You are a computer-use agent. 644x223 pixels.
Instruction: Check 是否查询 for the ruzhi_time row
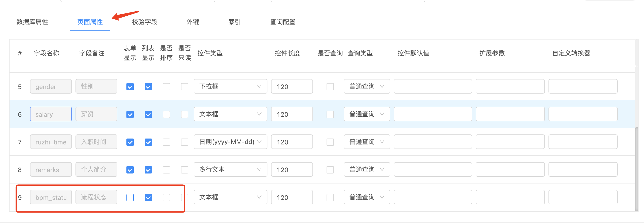(x=330, y=142)
